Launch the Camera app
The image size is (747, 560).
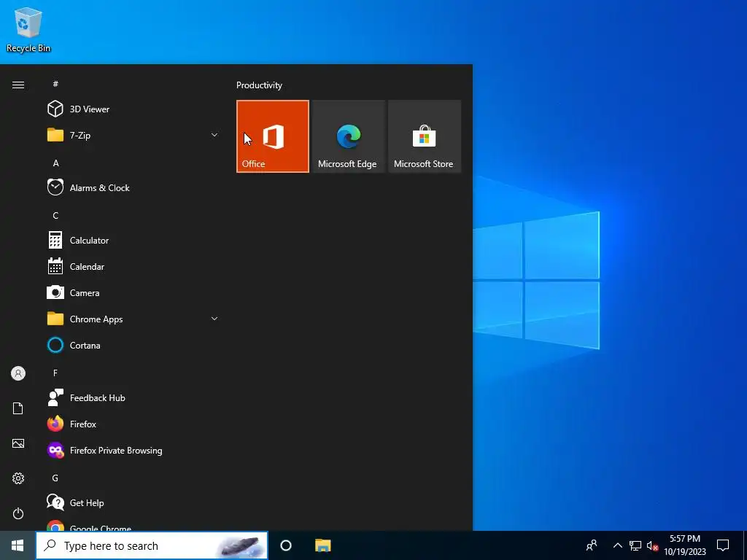click(133, 293)
